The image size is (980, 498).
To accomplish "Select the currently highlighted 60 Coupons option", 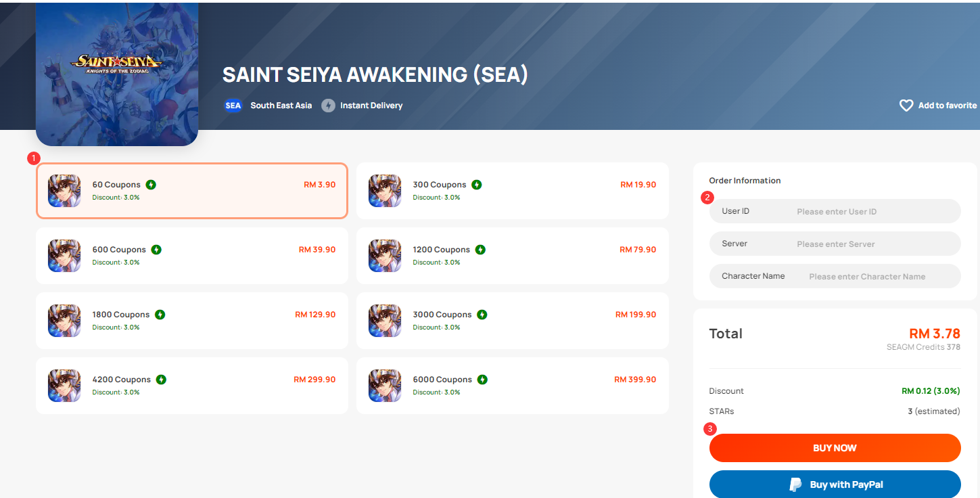I will pos(191,191).
